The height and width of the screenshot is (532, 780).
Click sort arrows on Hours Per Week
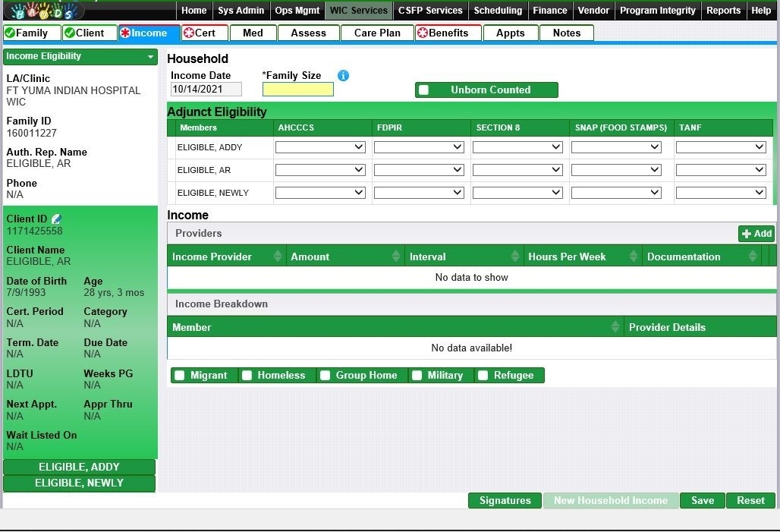pyautogui.click(x=634, y=257)
